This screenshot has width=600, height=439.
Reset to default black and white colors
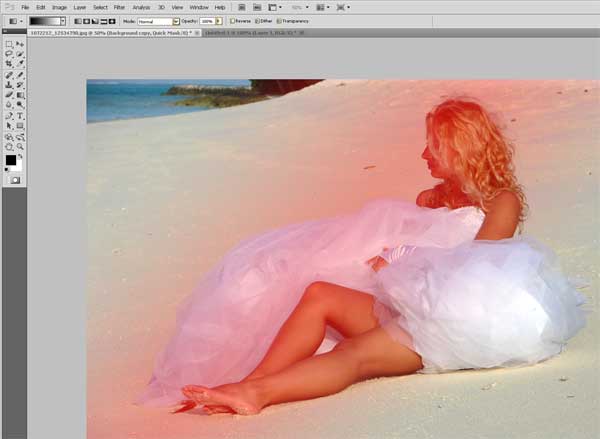(7, 170)
